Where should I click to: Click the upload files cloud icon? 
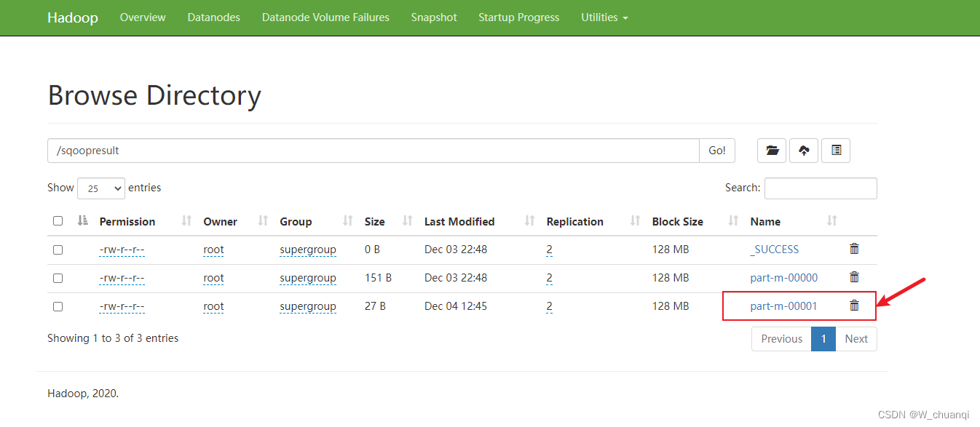point(804,151)
